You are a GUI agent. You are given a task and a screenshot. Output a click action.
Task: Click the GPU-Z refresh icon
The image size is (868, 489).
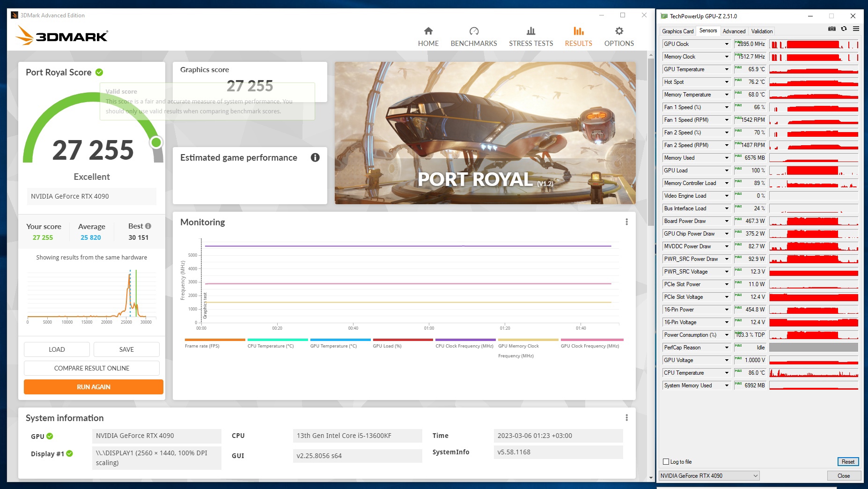point(844,29)
